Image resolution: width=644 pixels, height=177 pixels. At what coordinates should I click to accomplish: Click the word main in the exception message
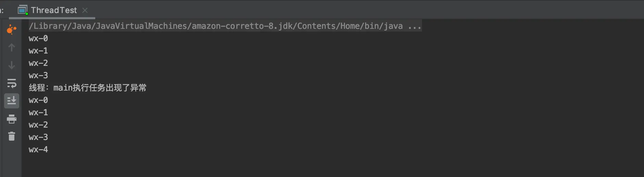coord(63,88)
